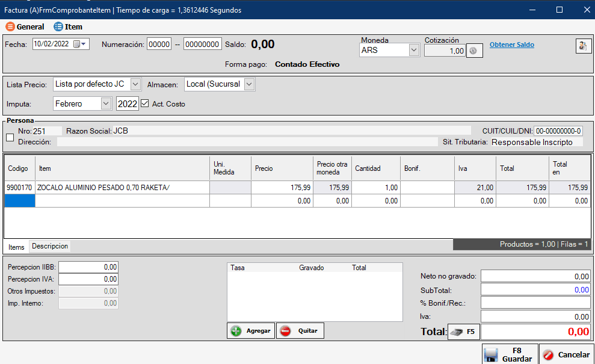Open the General menu

(25, 26)
